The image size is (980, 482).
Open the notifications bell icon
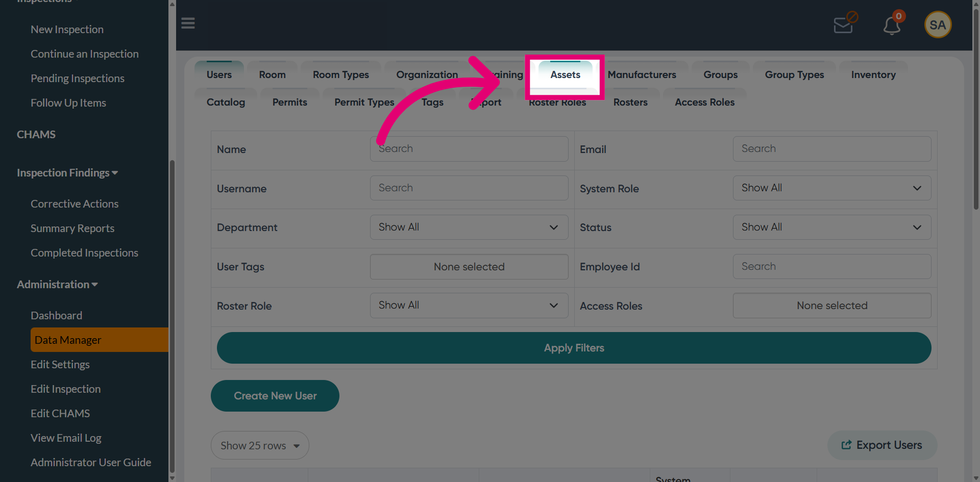(893, 24)
